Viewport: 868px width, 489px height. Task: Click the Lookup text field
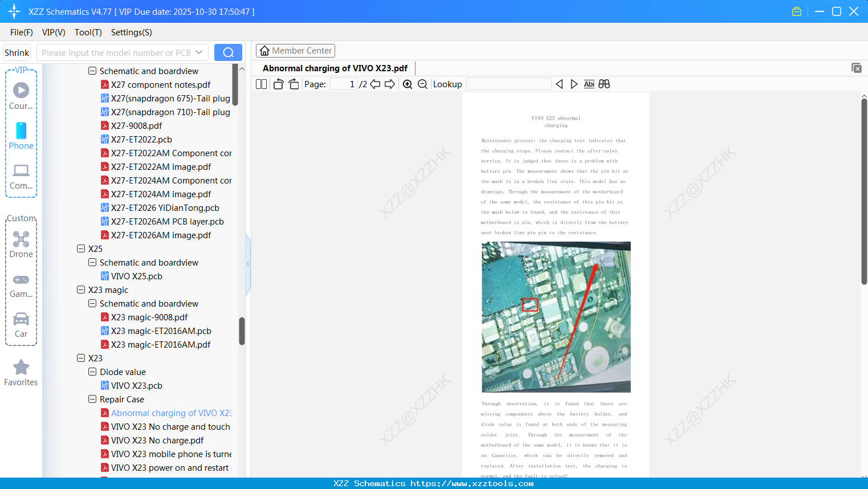pos(509,84)
